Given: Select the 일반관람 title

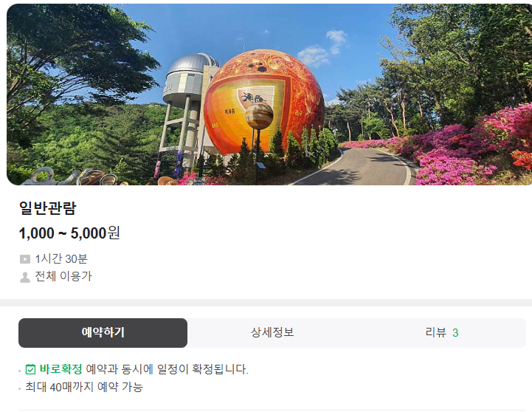Looking at the screenshot, I should pyautogui.click(x=47, y=208).
